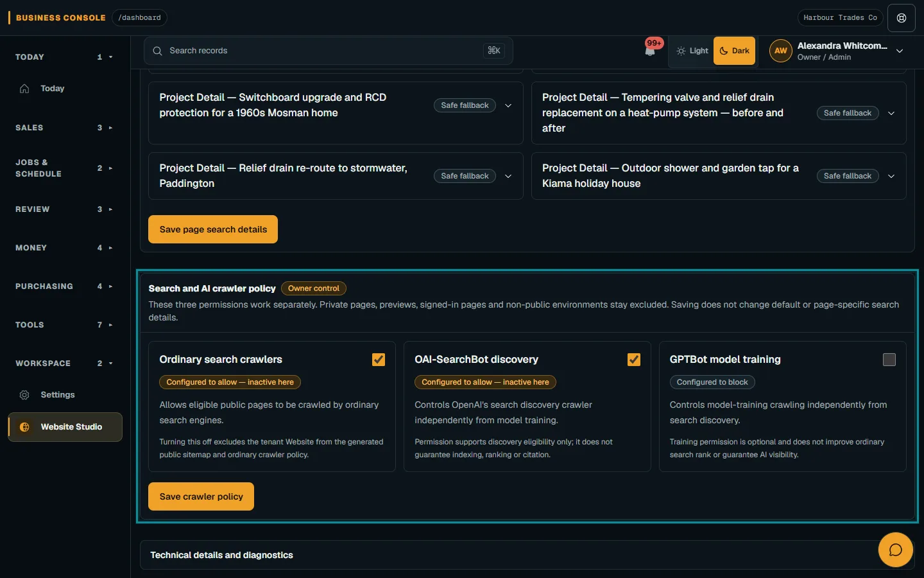Click the magnifier icon in search bar
Viewport: 924px width, 578px height.
click(x=157, y=51)
